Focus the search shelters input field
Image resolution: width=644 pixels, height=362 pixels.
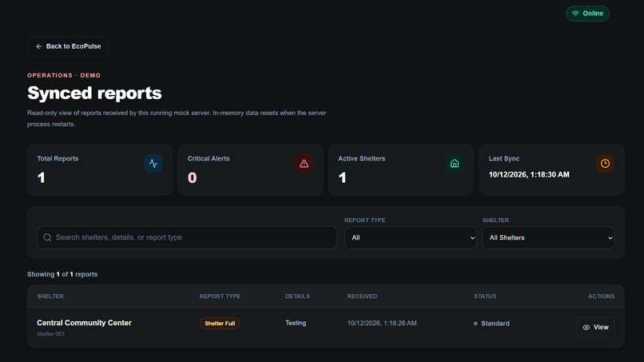pyautogui.click(x=187, y=237)
